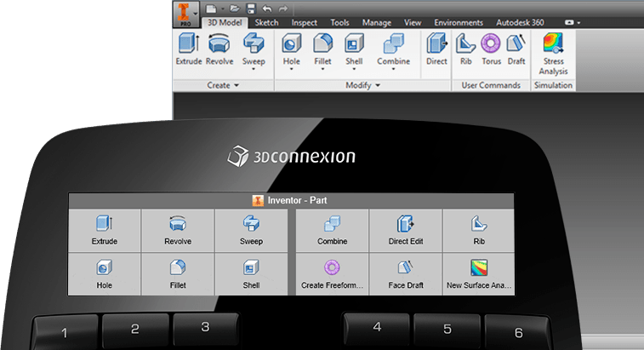The width and height of the screenshot is (644, 350).
Task: Pick the Draft command in User Commands
Action: tap(516, 49)
